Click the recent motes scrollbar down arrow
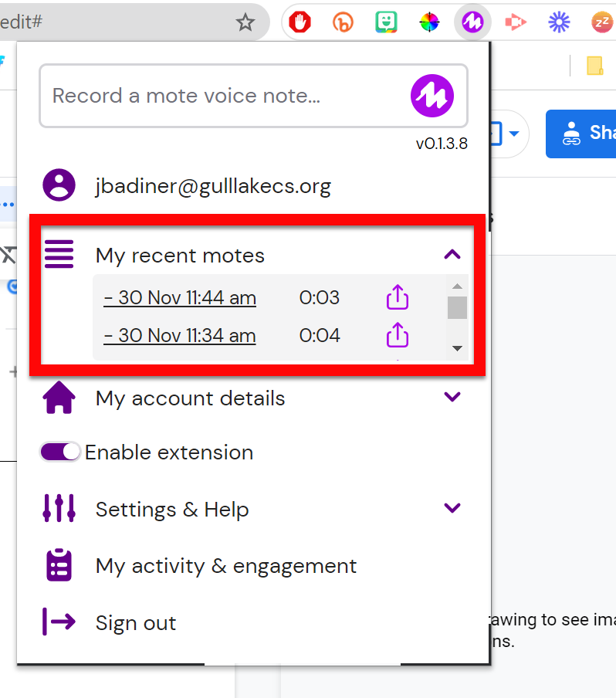 coord(457,348)
